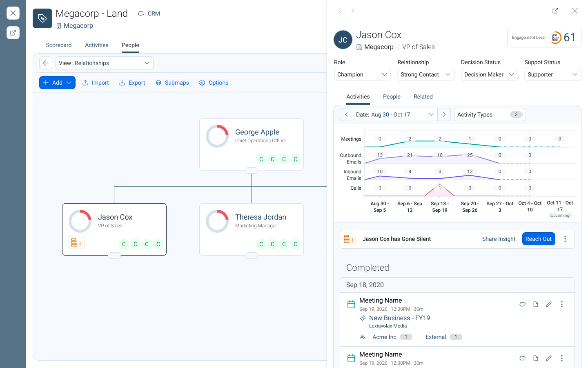Viewport: 588px width, 368px height.
Task: Go back using the arrow beside View
Action: pos(46,63)
